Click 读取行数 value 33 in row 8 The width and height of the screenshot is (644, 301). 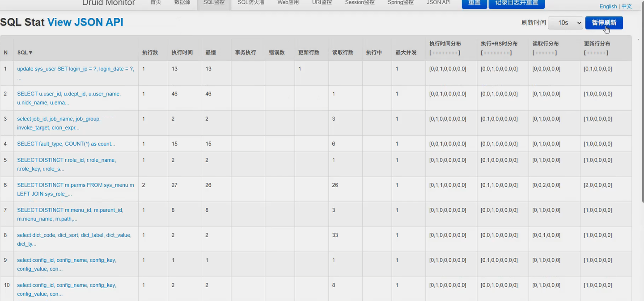335,235
